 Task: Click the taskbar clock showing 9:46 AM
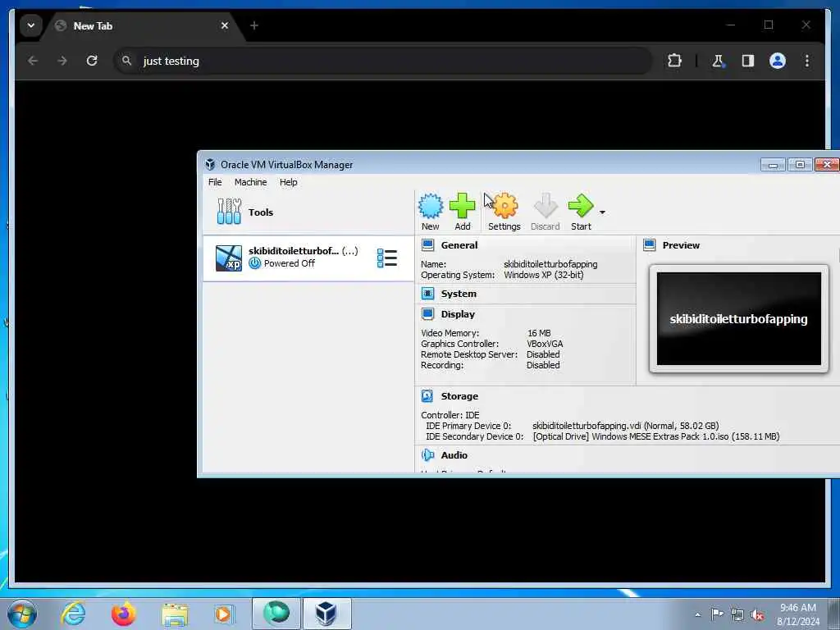(798, 614)
